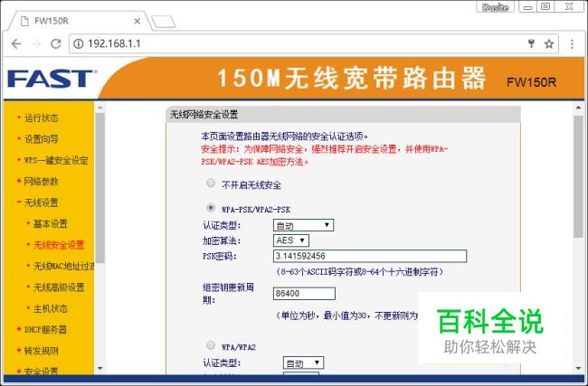Open the Chrome three-dot menu

pos(572,44)
